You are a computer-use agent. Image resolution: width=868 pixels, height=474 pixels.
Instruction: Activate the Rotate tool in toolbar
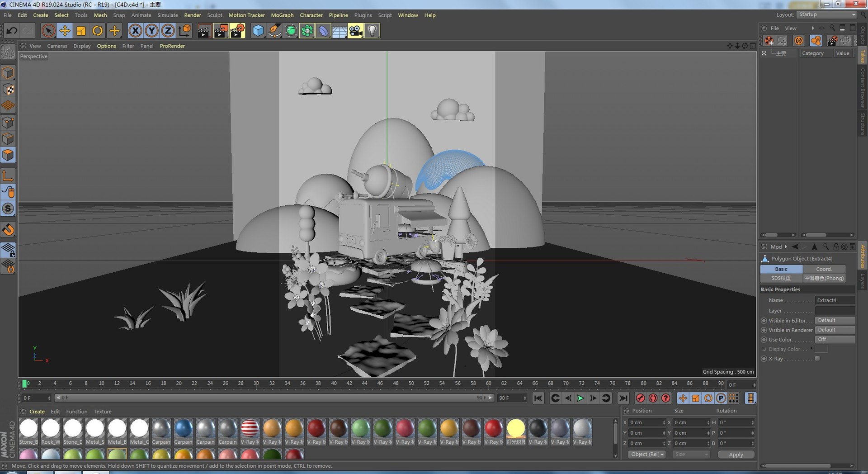point(98,31)
